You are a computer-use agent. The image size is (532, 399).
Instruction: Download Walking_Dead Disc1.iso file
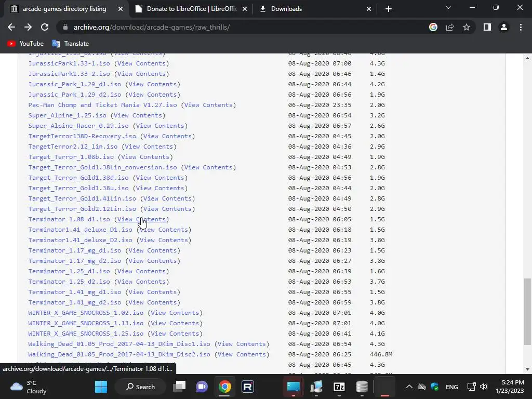[x=119, y=344]
